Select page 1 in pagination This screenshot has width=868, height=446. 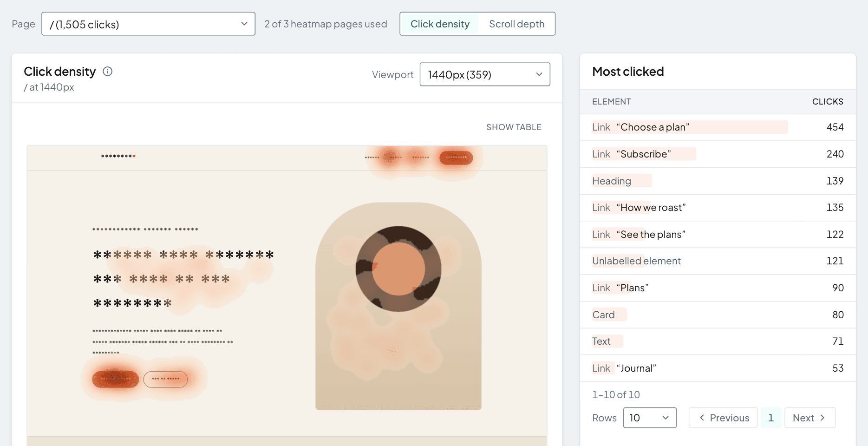pos(771,418)
